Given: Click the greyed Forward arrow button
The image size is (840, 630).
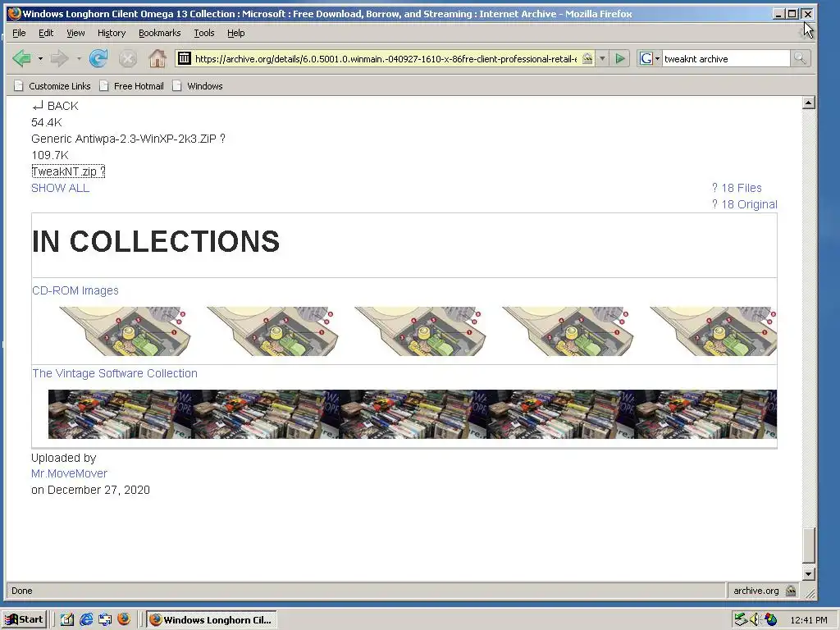Looking at the screenshot, I should pos(59,58).
